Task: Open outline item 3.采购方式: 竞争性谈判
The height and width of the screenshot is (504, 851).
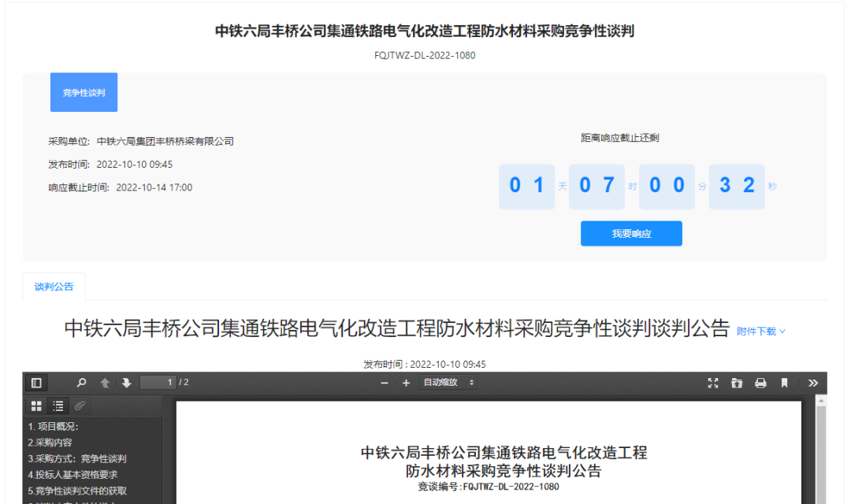Action: tap(77, 458)
